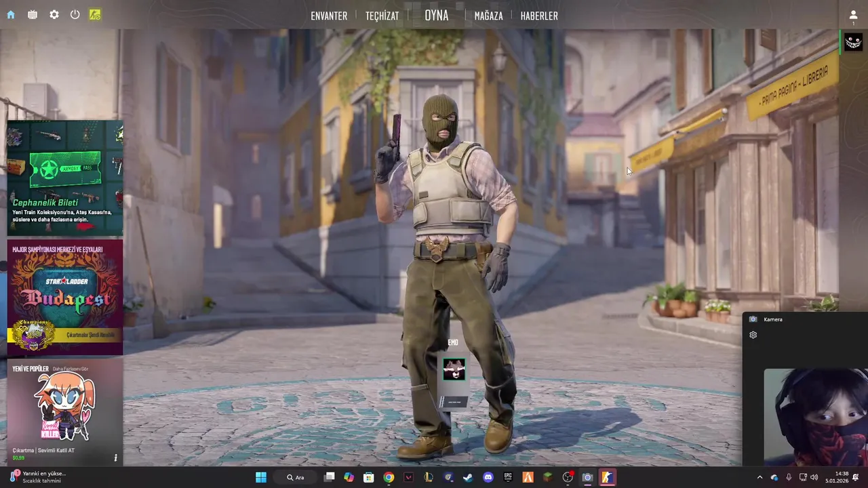
Task: Open the notifications bell on taskbar
Action: point(856,477)
